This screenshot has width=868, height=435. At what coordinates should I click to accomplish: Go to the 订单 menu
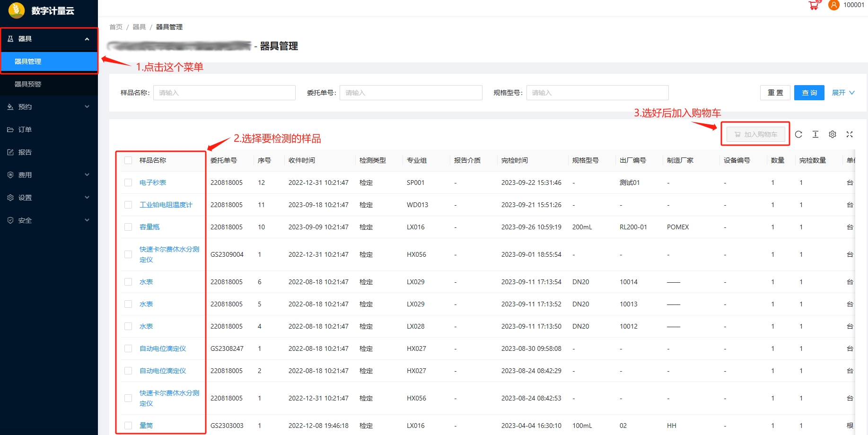(x=25, y=130)
